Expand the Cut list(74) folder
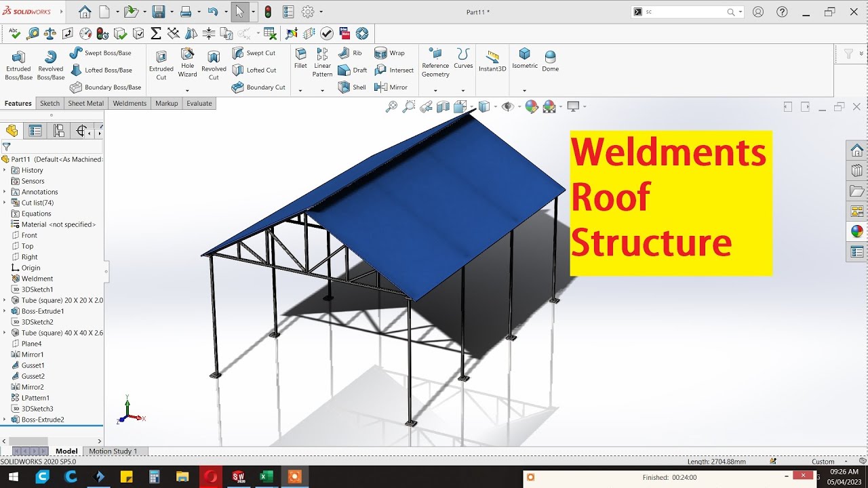This screenshot has height=488, width=868. (4, 203)
